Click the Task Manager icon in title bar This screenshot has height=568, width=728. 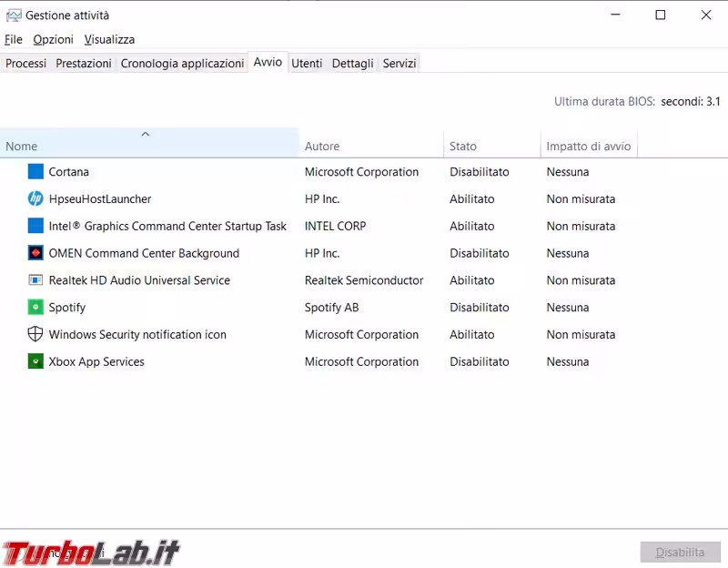coord(14,15)
